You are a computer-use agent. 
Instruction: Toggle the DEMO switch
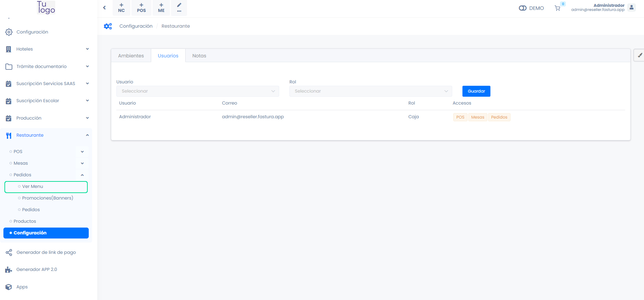tap(523, 8)
